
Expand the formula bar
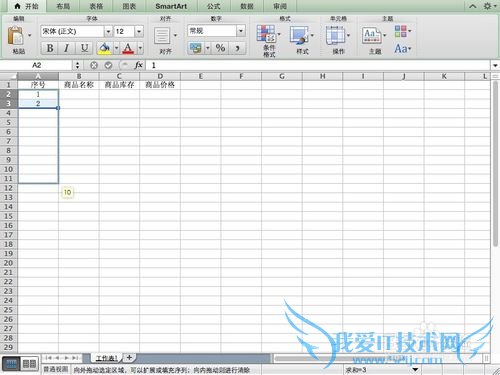coord(495,65)
